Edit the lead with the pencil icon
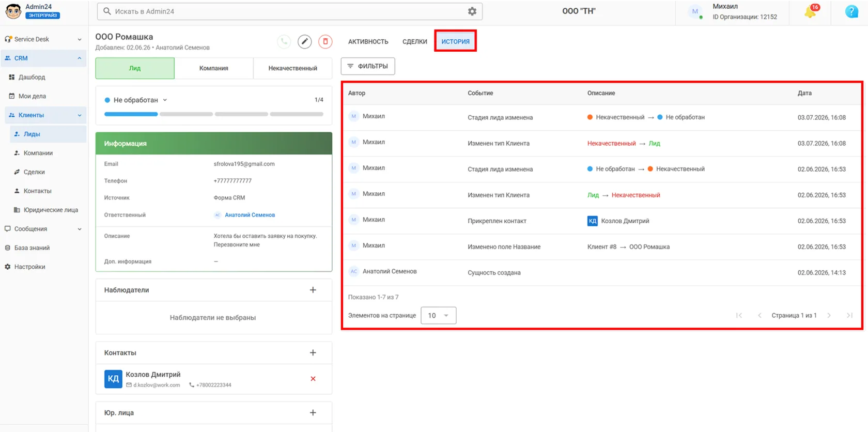The image size is (868, 432). pos(305,41)
